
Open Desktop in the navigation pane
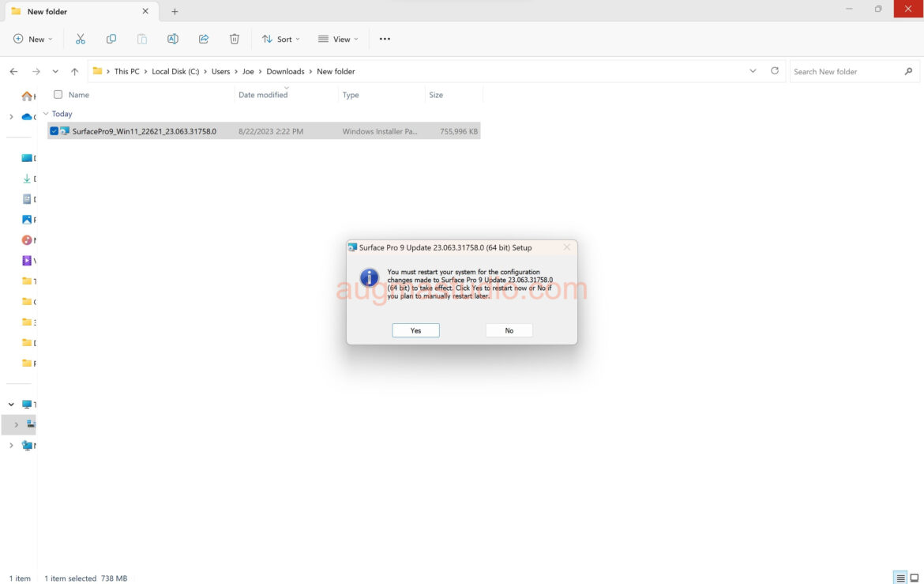coord(27,157)
